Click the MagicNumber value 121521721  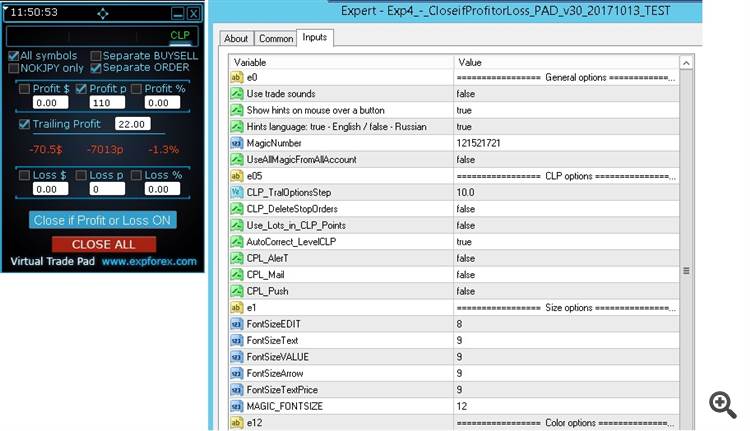point(478,143)
